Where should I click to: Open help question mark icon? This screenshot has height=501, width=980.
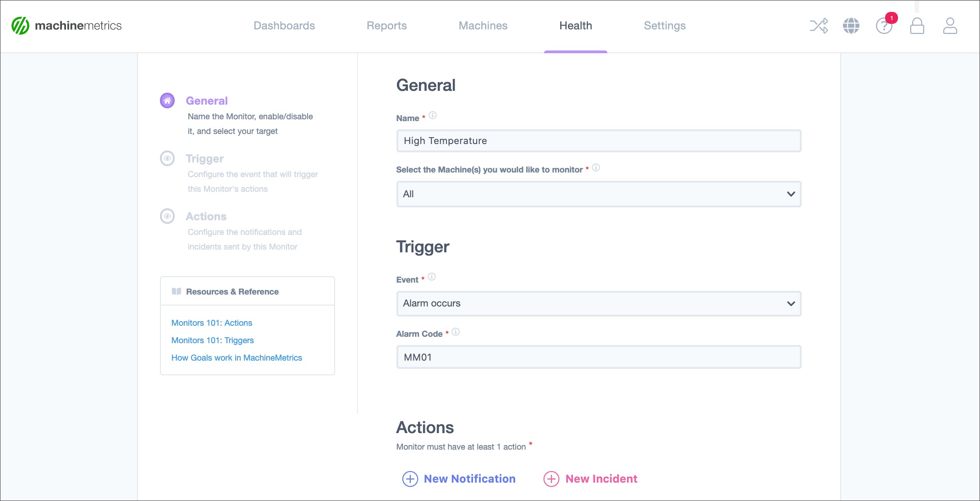point(884,26)
